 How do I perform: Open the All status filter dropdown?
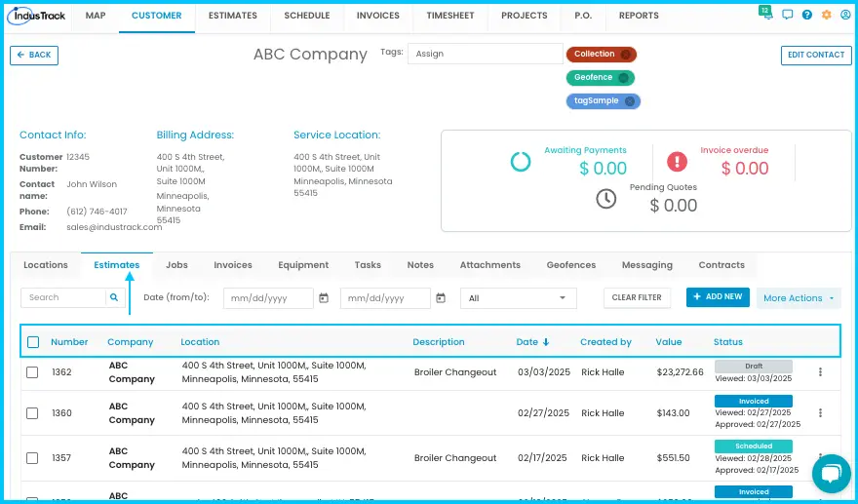pos(518,298)
